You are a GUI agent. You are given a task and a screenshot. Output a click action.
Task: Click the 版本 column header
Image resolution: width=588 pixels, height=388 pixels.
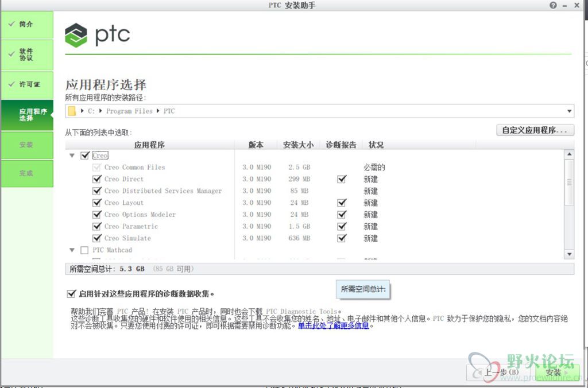256,145
